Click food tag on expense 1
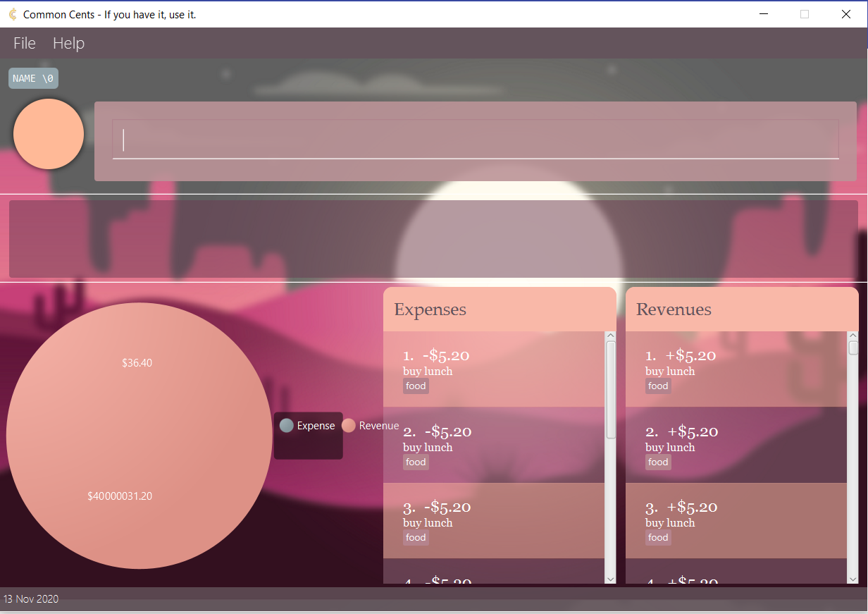The height and width of the screenshot is (614, 868). point(416,386)
